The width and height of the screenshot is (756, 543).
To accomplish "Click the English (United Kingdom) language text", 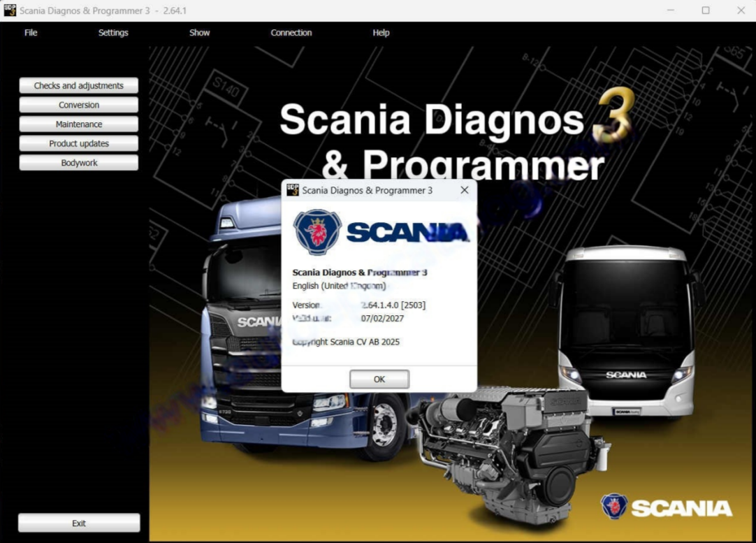I will [x=339, y=286].
